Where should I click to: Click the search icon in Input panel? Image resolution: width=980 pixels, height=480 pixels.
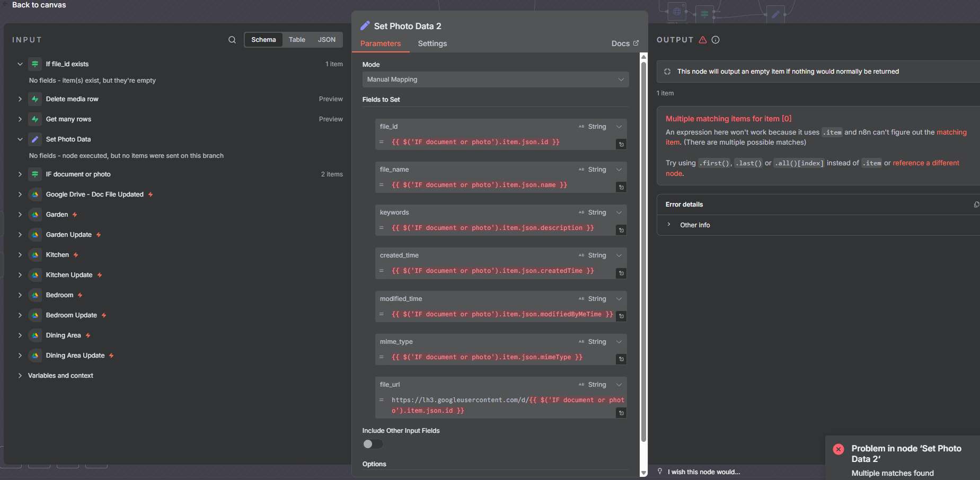tap(232, 40)
